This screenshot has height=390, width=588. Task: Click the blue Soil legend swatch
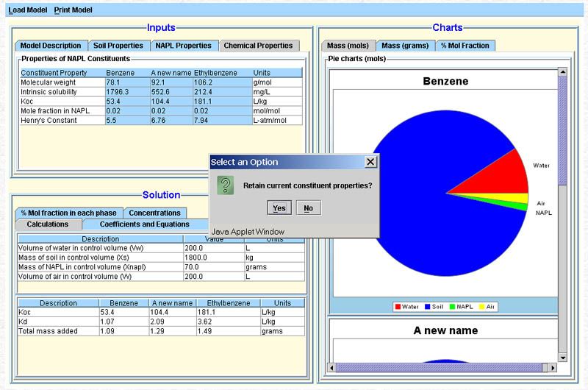(x=429, y=306)
